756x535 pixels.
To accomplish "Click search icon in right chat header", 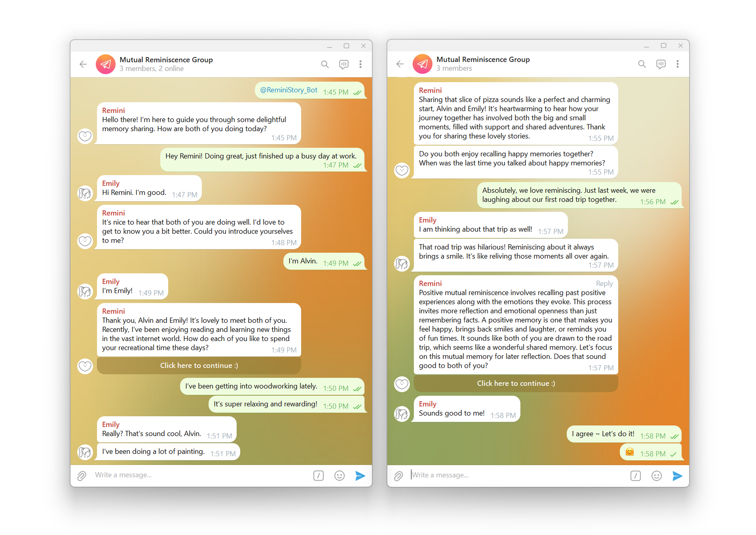I will pyautogui.click(x=642, y=64).
